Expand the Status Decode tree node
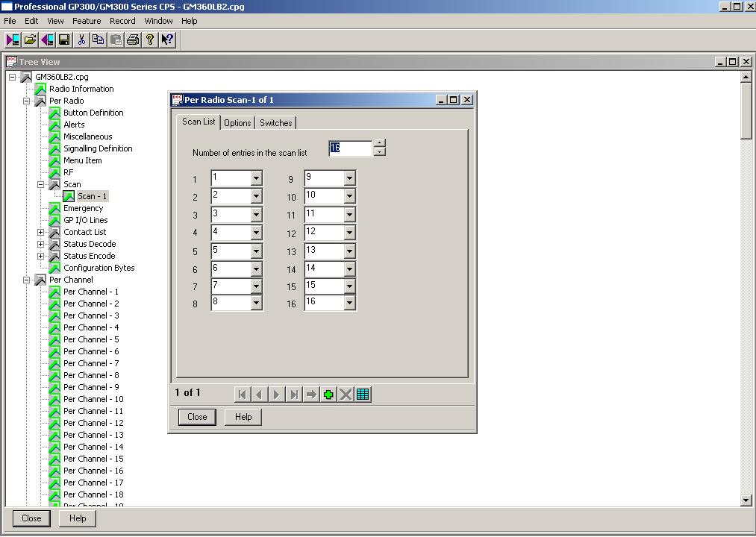756x537 pixels. 41,244
